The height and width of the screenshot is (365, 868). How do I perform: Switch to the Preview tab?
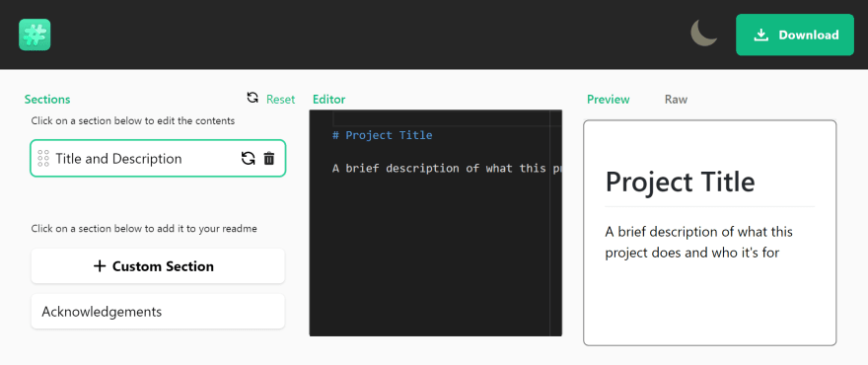click(609, 100)
